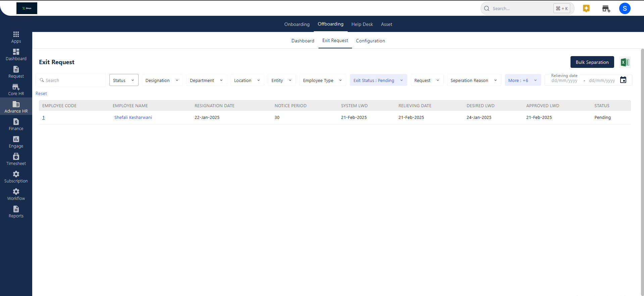Click the Bulk Separation button
The image size is (644, 296).
coord(592,62)
